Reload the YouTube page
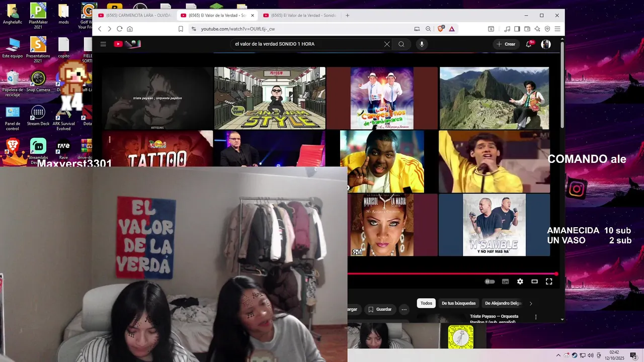The width and height of the screenshot is (644, 362). [120, 29]
